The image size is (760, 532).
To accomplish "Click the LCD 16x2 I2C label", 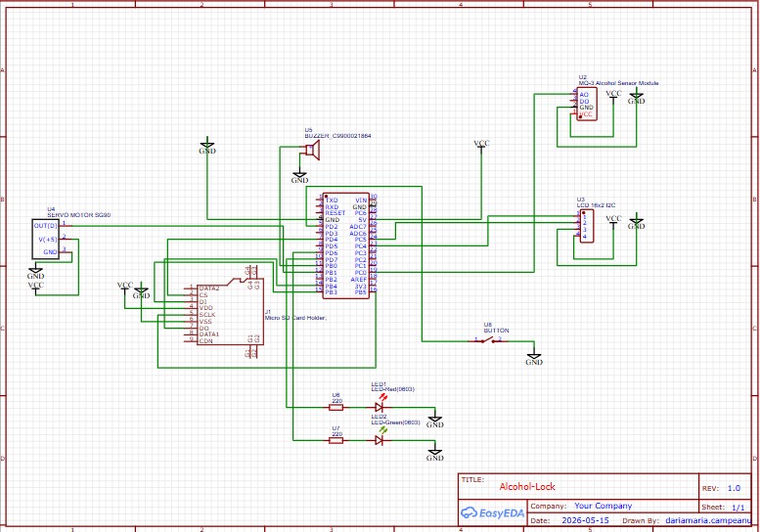I will [597, 205].
